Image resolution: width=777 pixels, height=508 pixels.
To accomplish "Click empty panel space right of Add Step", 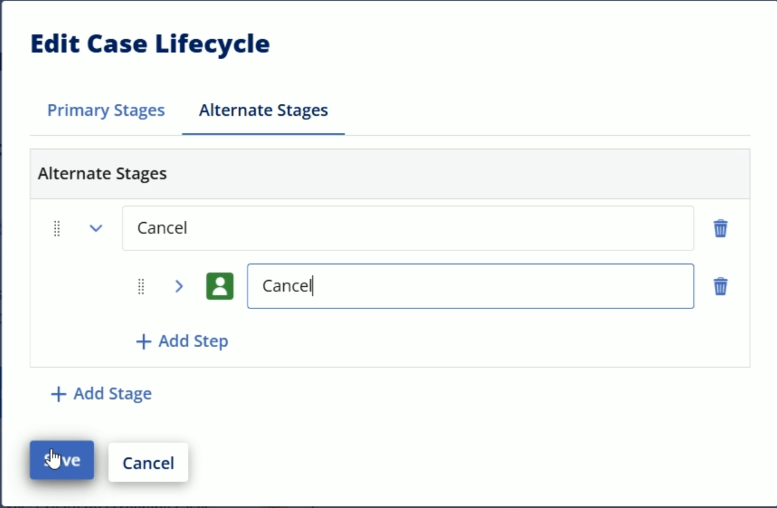I will tap(486, 341).
